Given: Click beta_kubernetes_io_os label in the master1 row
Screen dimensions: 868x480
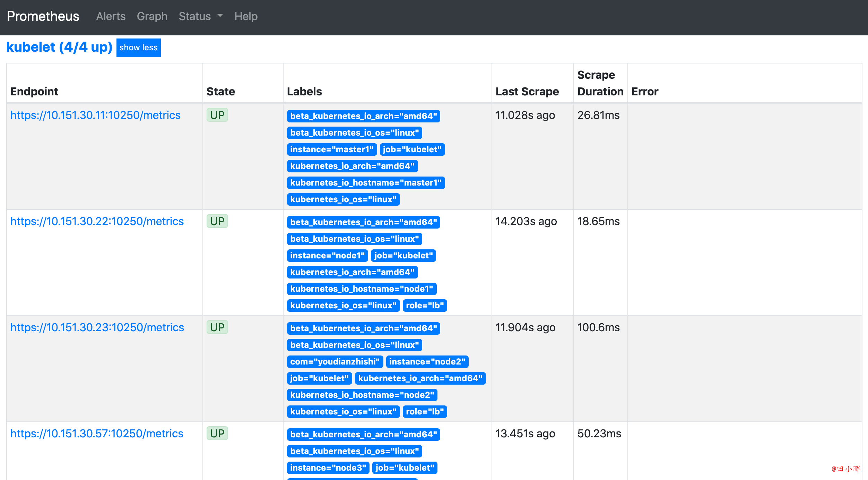Looking at the screenshot, I should (355, 133).
